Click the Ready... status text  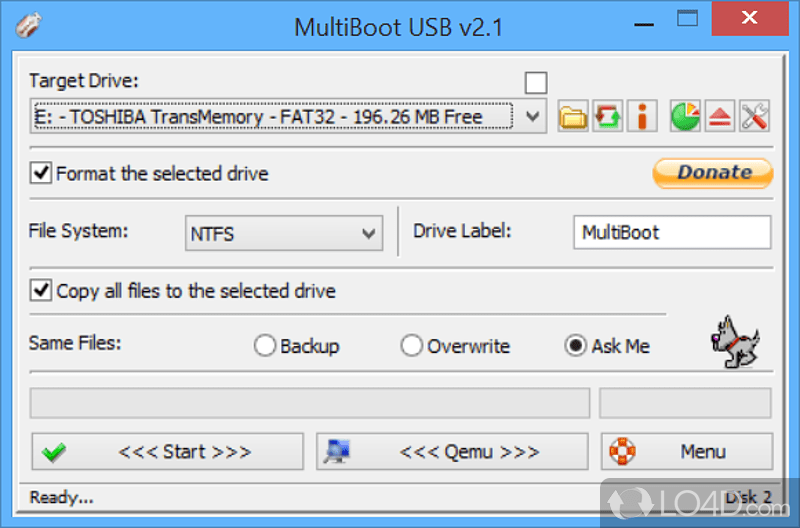61,497
